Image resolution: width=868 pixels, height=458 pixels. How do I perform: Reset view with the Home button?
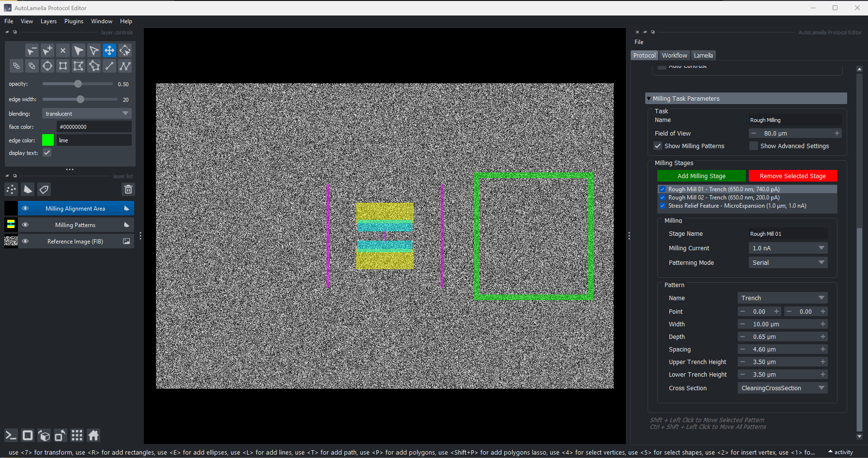click(93, 435)
